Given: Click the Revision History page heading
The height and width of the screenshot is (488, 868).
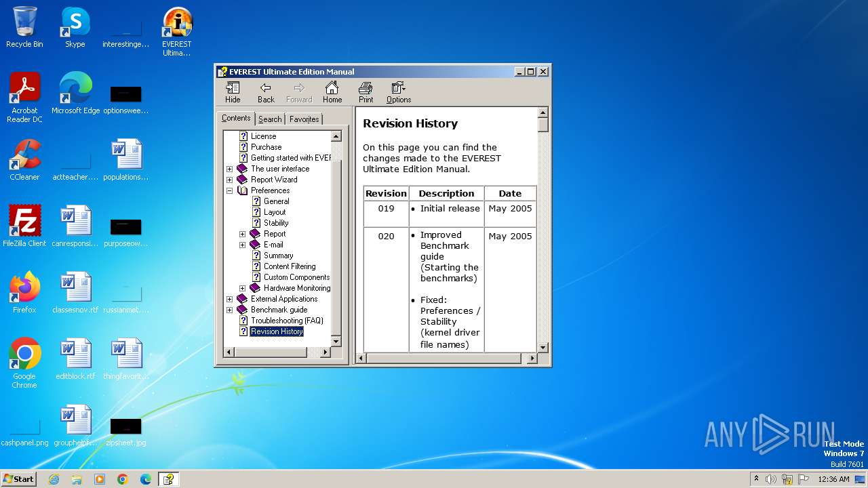Looking at the screenshot, I should coord(410,123).
